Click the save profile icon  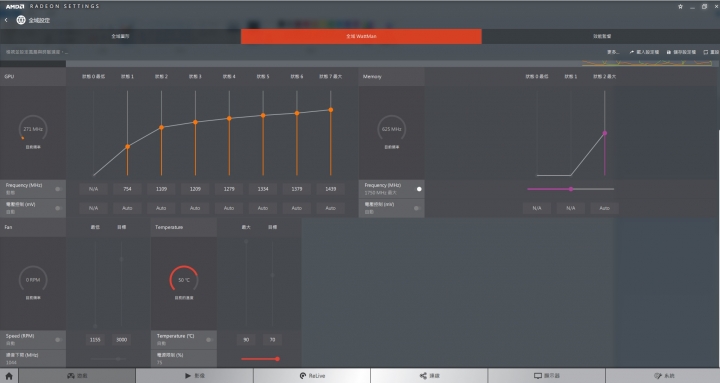(x=669, y=52)
